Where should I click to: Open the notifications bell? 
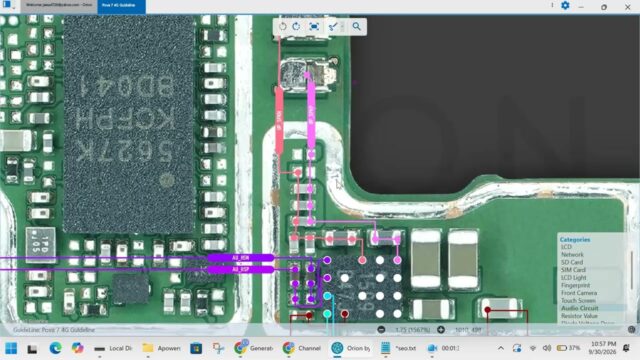[x=626, y=348]
